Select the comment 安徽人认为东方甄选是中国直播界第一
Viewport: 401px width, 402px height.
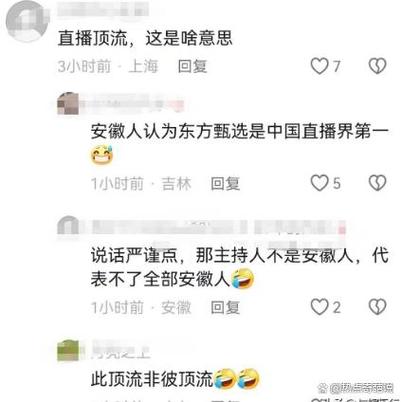(239, 132)
